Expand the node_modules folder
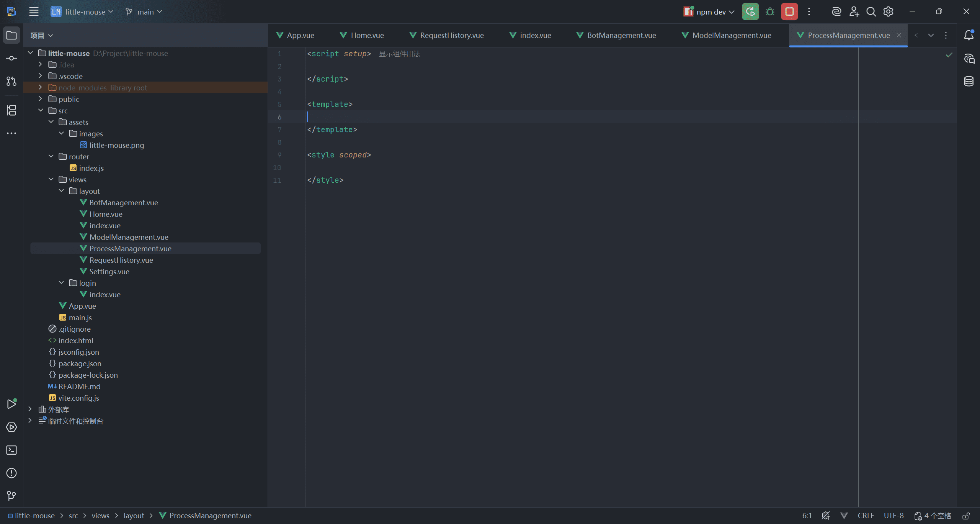This screenshot has width=980, height=524. [x=41, y=88]
